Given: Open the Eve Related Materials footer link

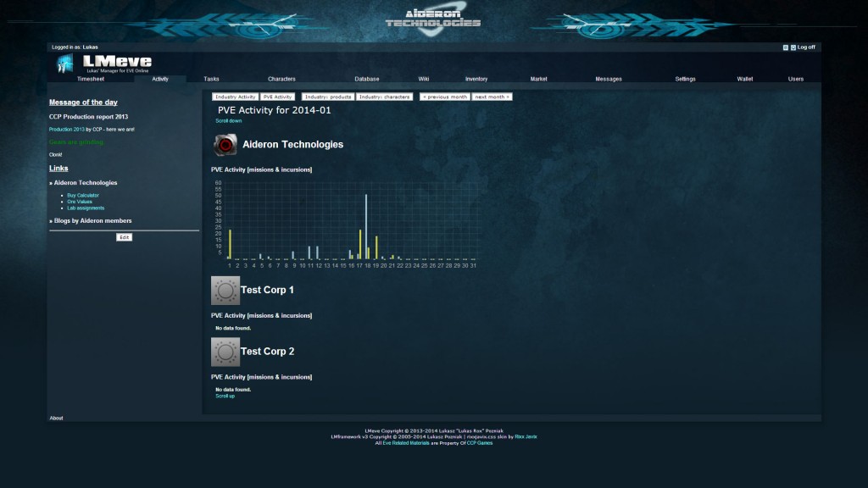Looking at the screenshot, I should coord(406,443).
